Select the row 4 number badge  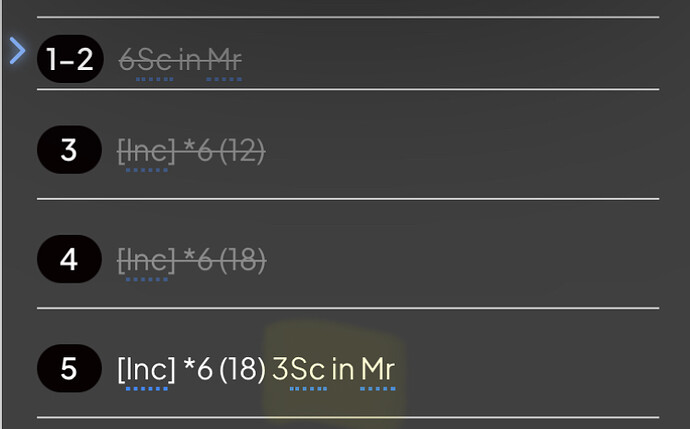tap(70, 259)
